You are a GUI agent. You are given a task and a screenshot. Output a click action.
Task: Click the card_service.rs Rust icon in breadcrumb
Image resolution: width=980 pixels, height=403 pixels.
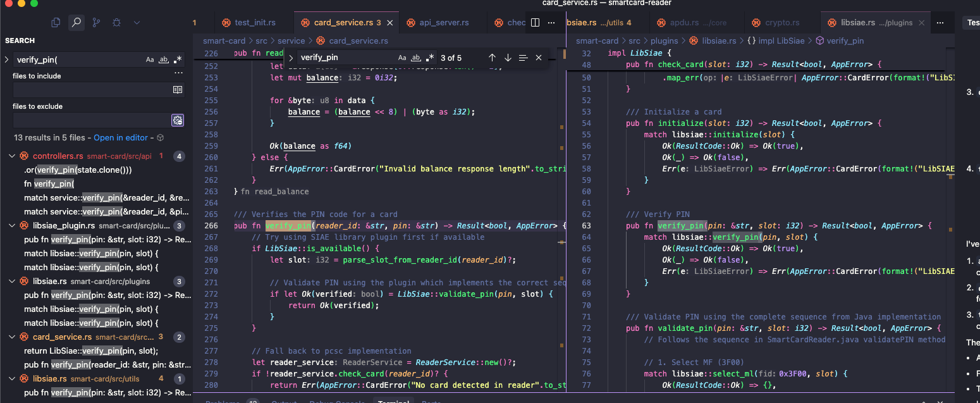tap(321, 40)
